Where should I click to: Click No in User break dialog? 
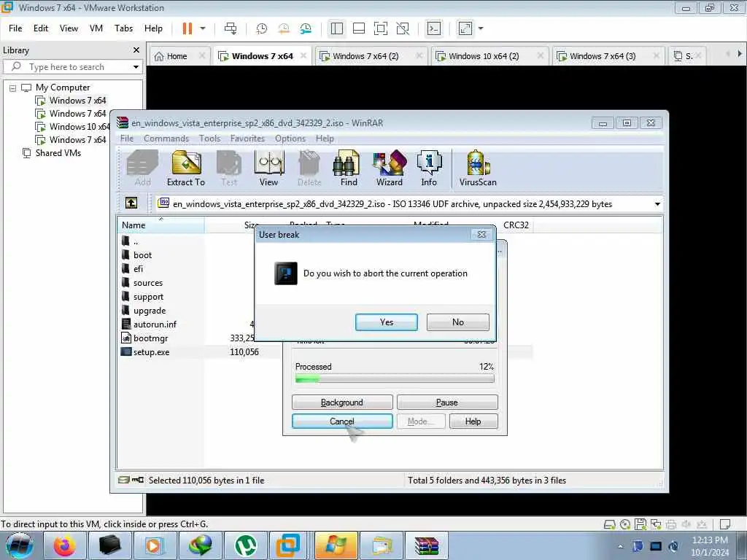458,322
